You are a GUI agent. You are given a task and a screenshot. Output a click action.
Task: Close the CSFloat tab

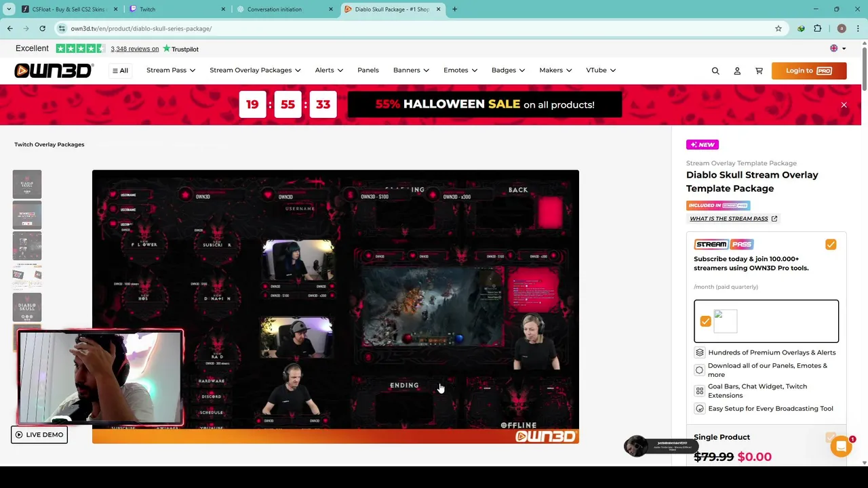click(x=115, y=9)
